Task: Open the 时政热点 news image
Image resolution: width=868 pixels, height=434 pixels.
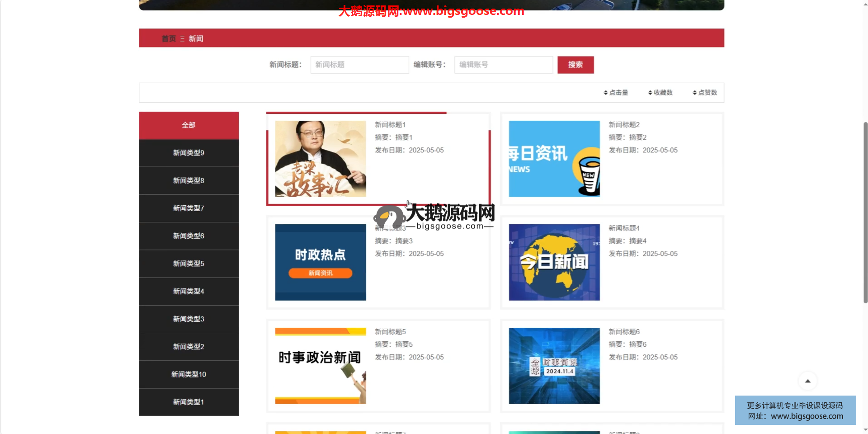Action: coord(320,262)
